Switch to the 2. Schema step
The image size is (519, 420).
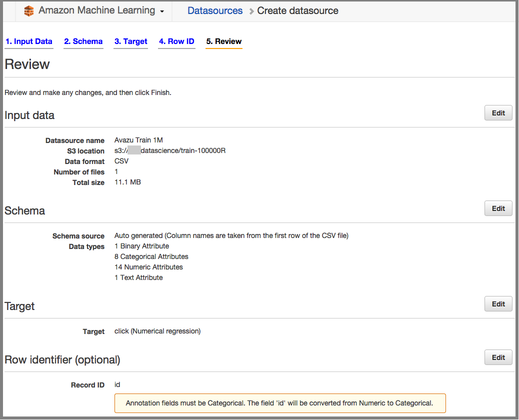[x=83, y=41]
